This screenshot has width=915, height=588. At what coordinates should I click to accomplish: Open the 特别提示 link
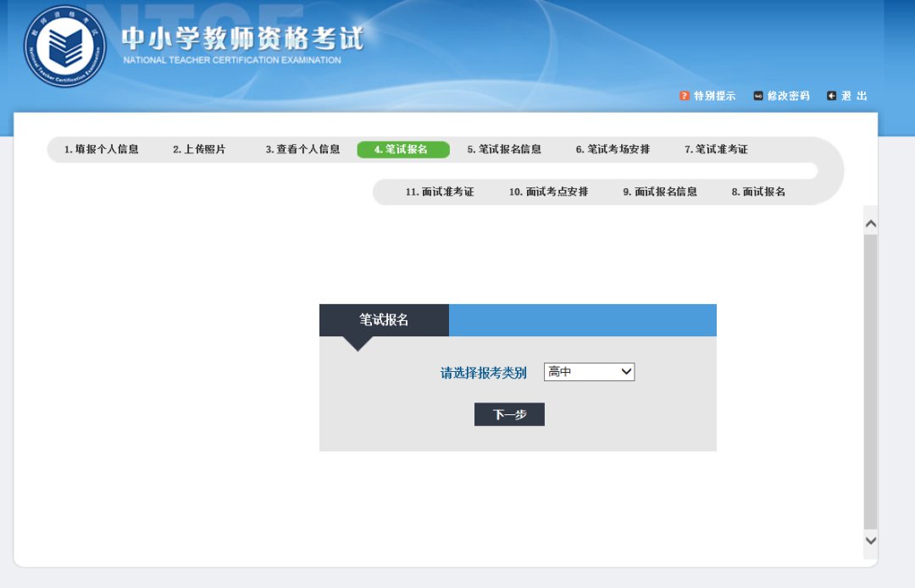click(714, 96)
